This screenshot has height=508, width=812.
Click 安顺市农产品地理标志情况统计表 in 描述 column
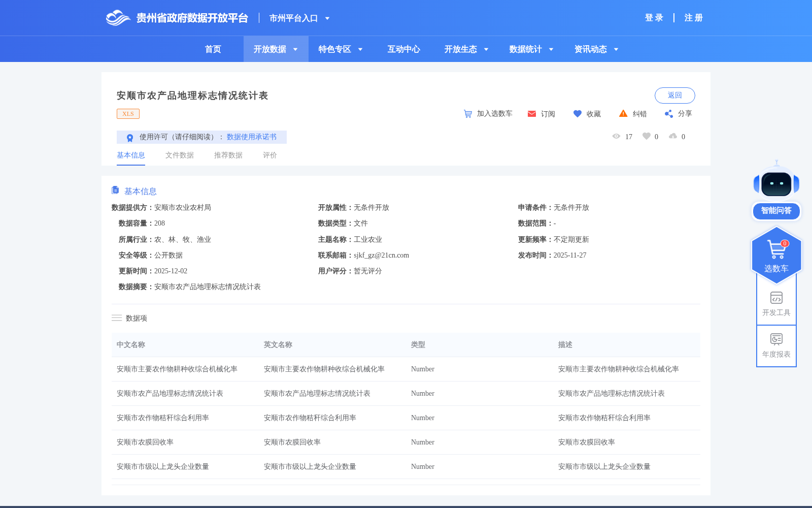pyautogui.click(x=612, y=394)
